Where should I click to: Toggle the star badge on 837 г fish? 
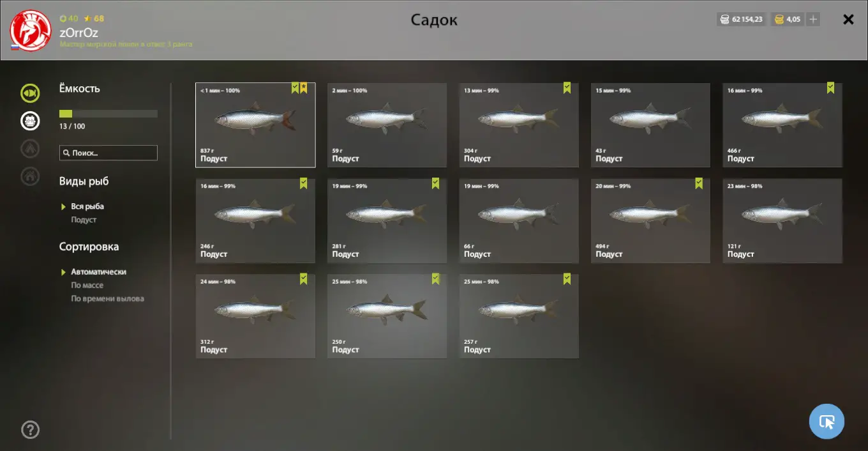(304, 88)
